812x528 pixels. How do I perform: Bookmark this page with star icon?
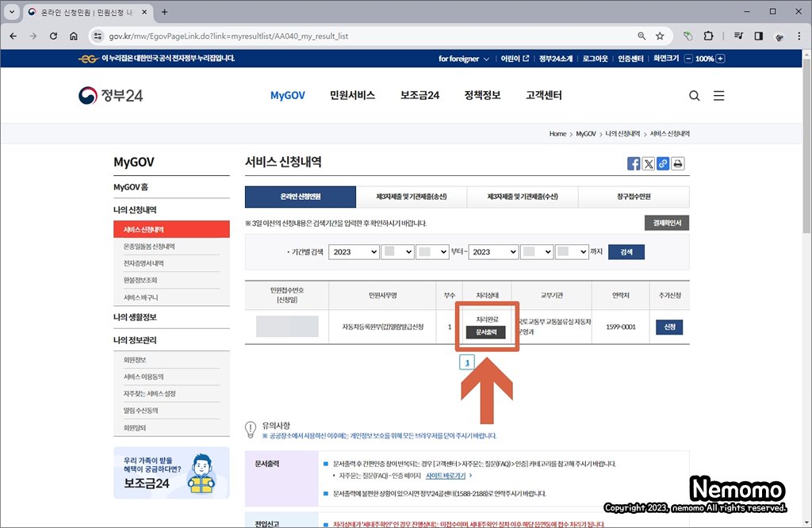pos(660,36)
